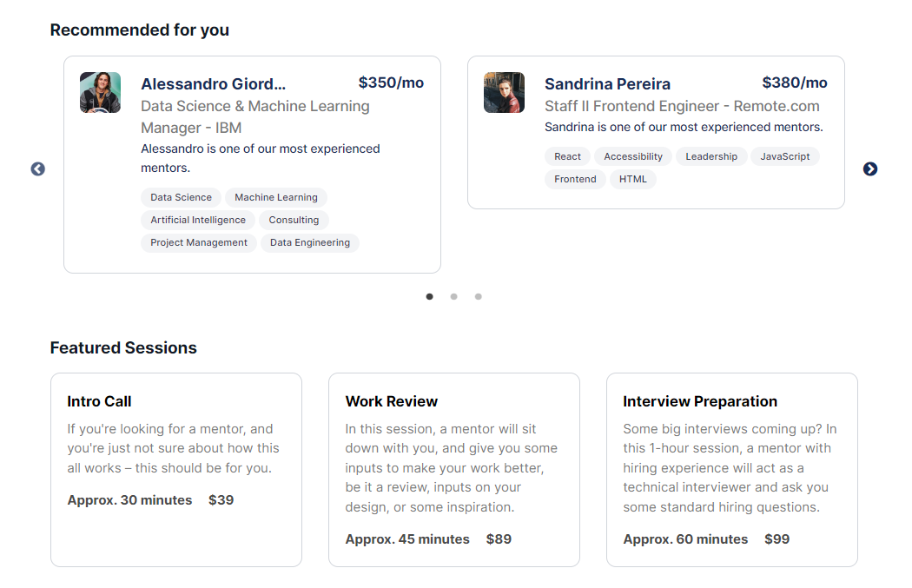Screen dimensions: 912x588
Task: Open mentor name Alessandro Giord...
Action: click(x=213, y=83)
